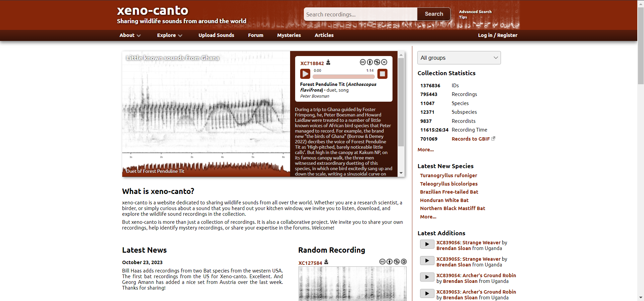
Task: Play XC839055 Strange Weaver recording
Action: coord(427,261)
